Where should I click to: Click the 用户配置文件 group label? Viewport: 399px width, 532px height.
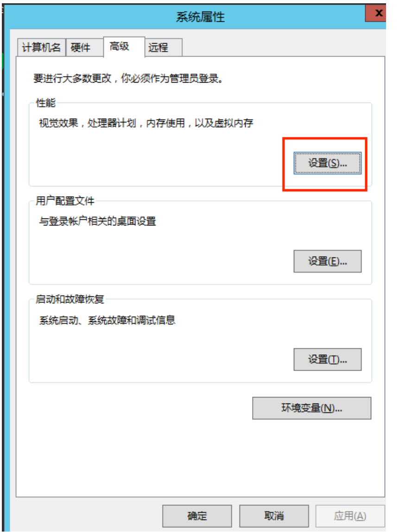pos(65,201)
